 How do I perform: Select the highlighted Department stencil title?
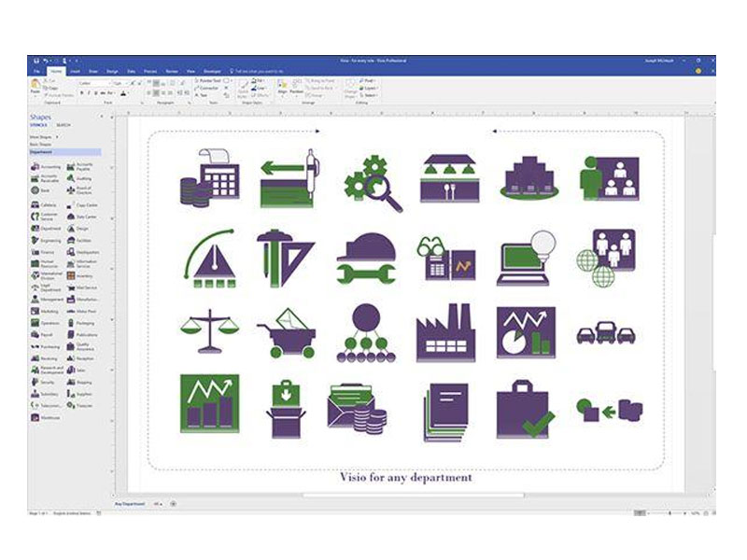coord(65,152)
